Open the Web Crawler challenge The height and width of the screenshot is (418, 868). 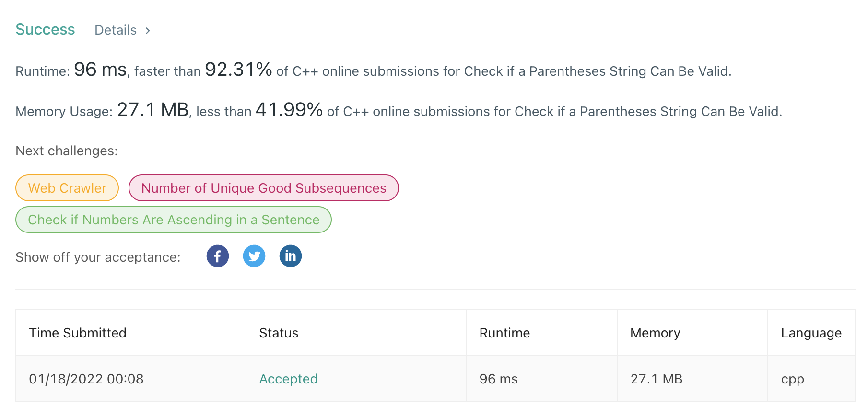(x=67, y=188)
